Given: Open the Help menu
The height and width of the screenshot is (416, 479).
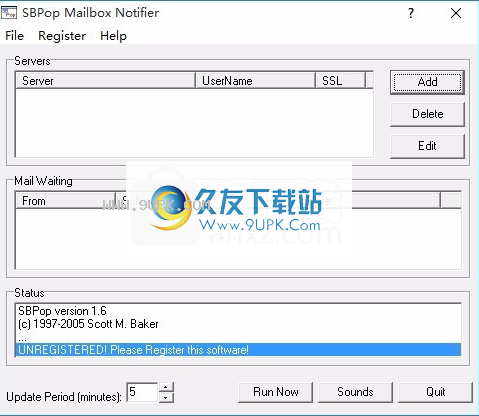Looking at the screenshot, I should 113,36.
